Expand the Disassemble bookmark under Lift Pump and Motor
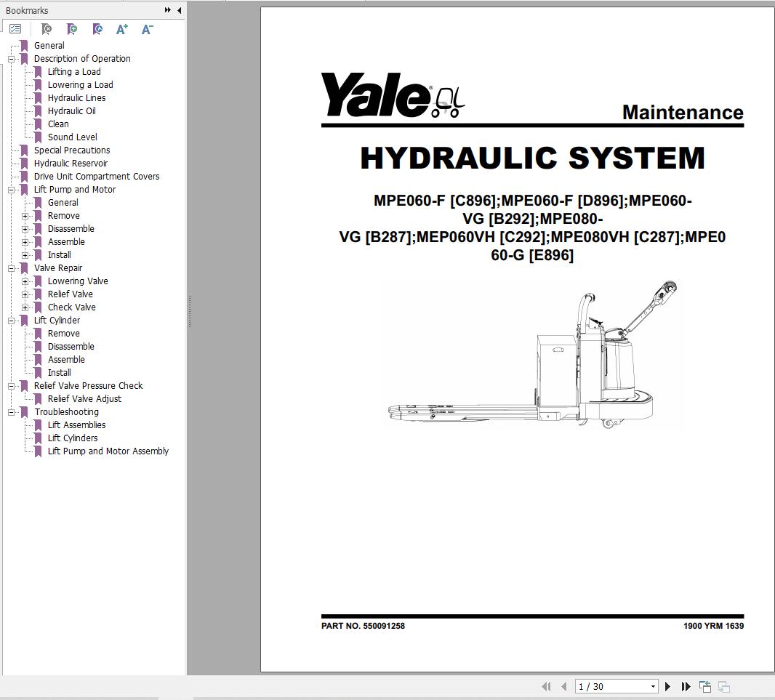 click(x=25, y=229)
